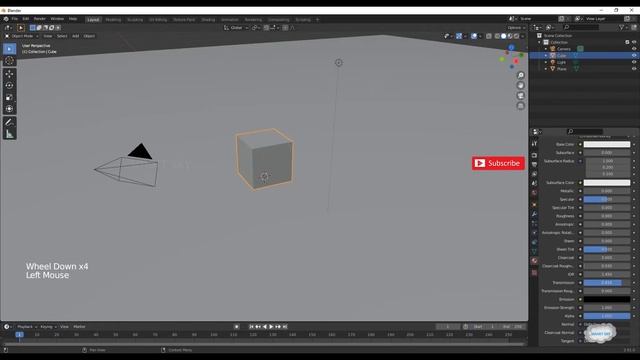
Task: Open the Playback dropdown in timeline
Action: (27, 327)
